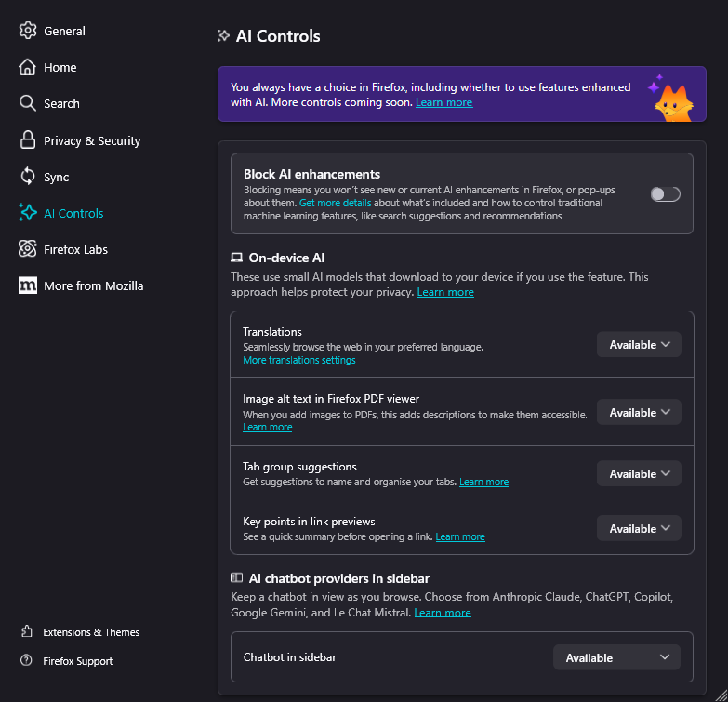Click the Extensions & Themes puzzle icon
The width and height of the screenshot is (728, 702).
tap(26, 631)
